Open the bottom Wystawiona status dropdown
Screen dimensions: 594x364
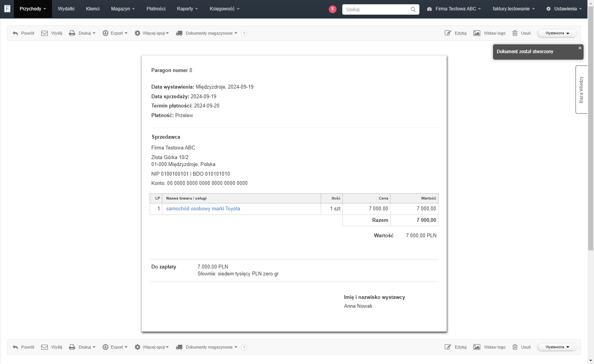[557, 347]
